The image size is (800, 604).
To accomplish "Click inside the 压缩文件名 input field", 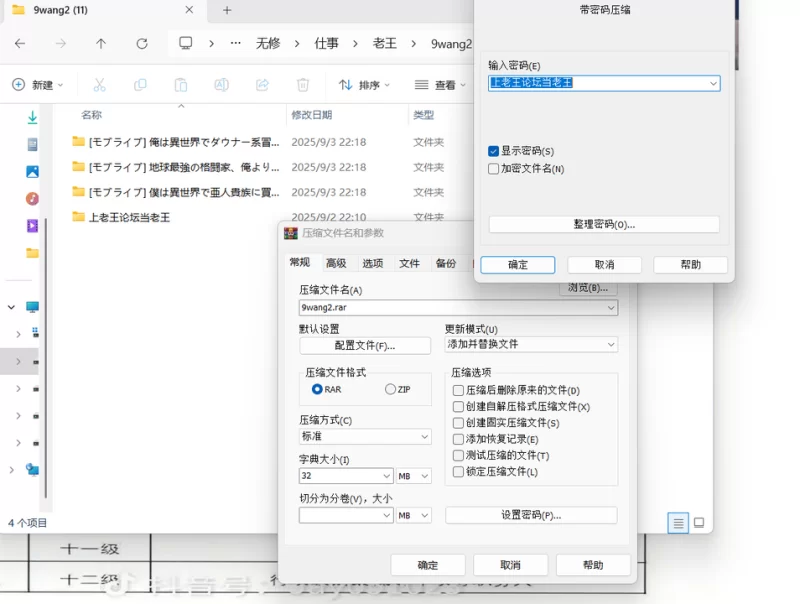I will click(450, 308).
